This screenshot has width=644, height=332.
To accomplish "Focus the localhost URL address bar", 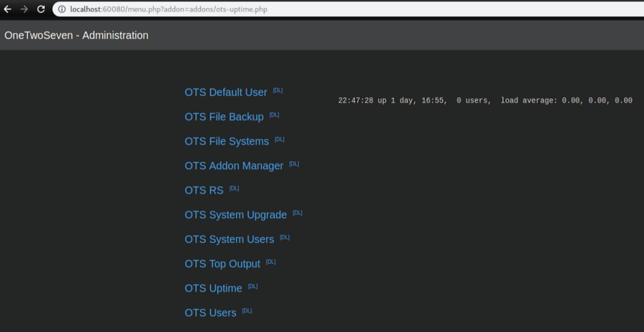I will pos(270,9).
